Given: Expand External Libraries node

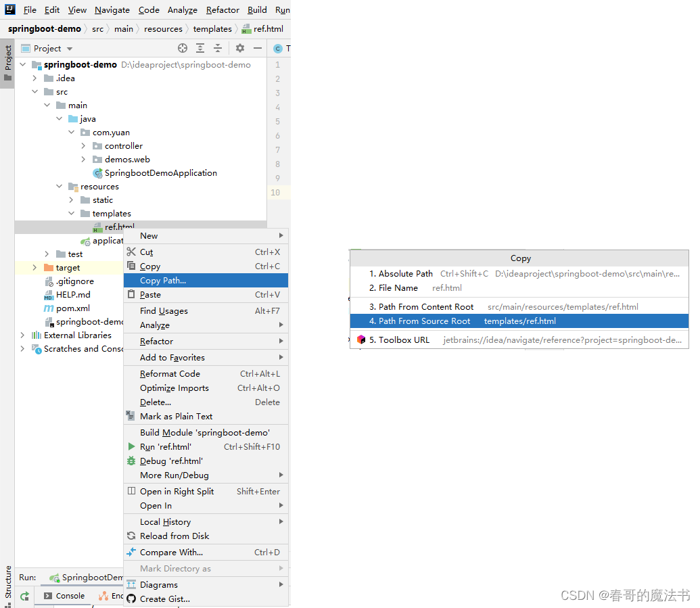Looking at the screenshot, I should (22, 335).
